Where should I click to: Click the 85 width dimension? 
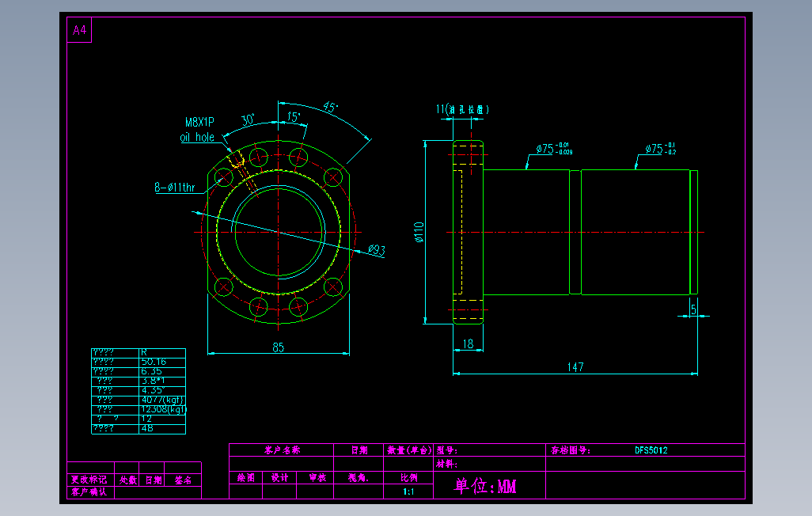278,347
